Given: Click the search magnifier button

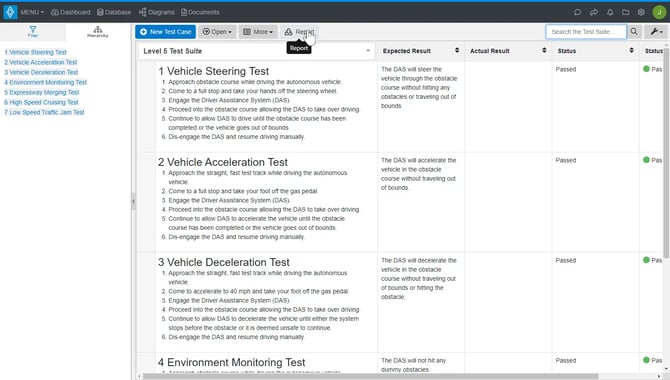Looking at the screenshot, I should tap(634, 32).
